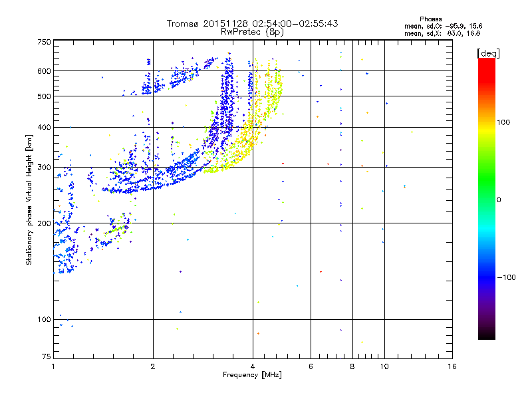Click the 750 tick label at the axis top

coord(44,42)
